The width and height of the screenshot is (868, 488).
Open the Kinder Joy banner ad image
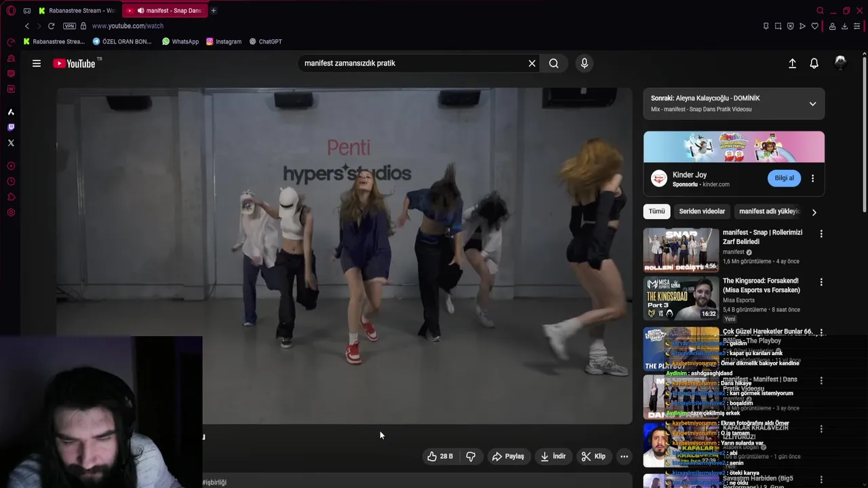point(734,147)
